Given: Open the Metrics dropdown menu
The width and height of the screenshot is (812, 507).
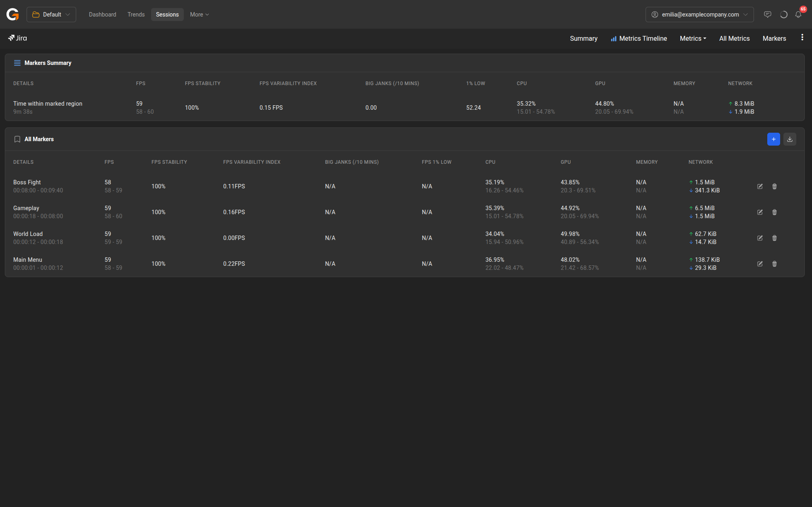Looking at the screenshot, I should [693, 38].
